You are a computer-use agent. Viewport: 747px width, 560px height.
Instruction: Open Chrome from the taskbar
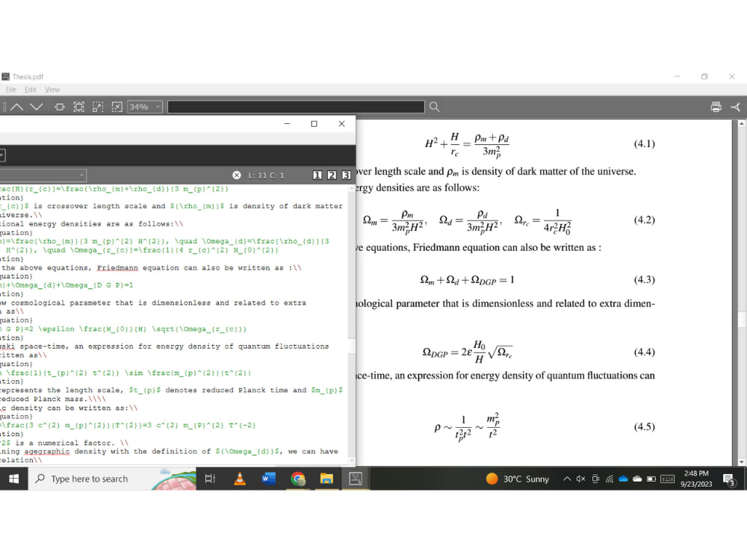(x=297, y=479)
